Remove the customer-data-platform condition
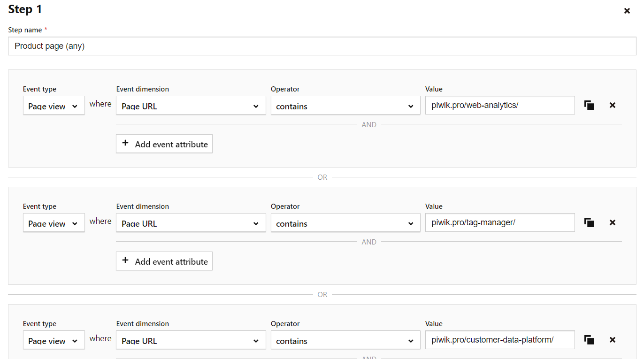This screenshot has width=644, height=359. 612,340
